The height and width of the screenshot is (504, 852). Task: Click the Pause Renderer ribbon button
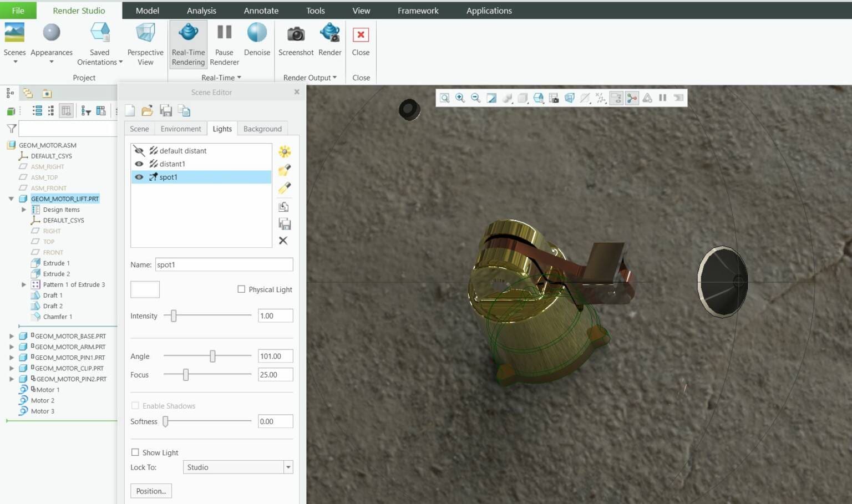[x=224, y=44]
